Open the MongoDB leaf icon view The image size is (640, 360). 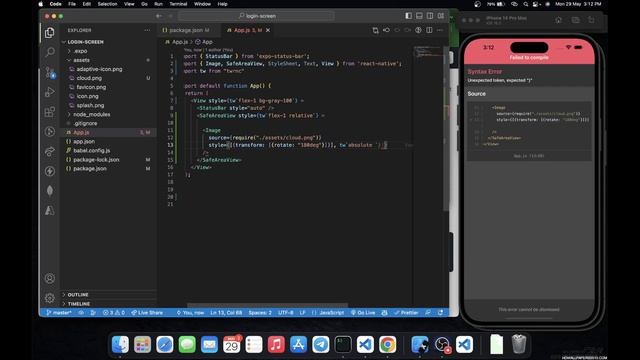tap(50, 191)
